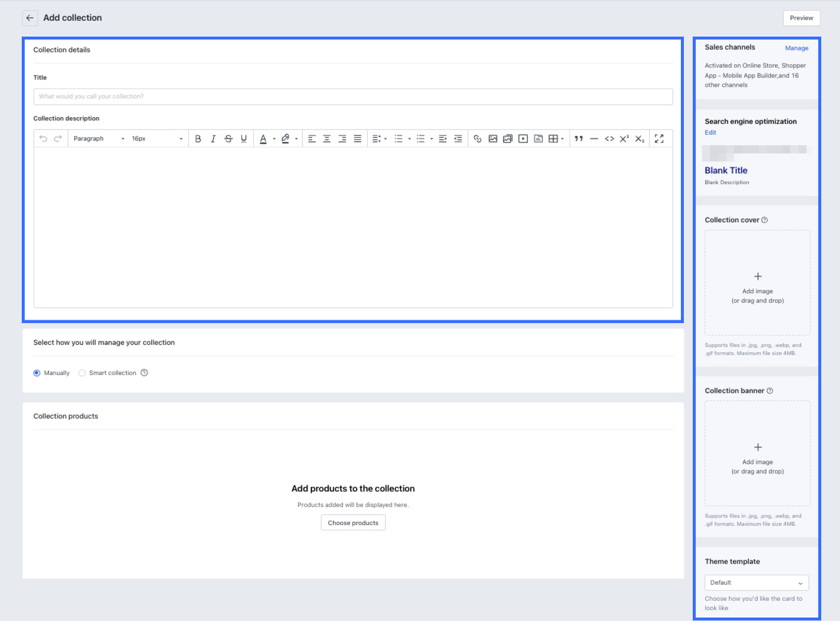840x621 pixels.
Task: Justify the text
Action: point(357,139)
